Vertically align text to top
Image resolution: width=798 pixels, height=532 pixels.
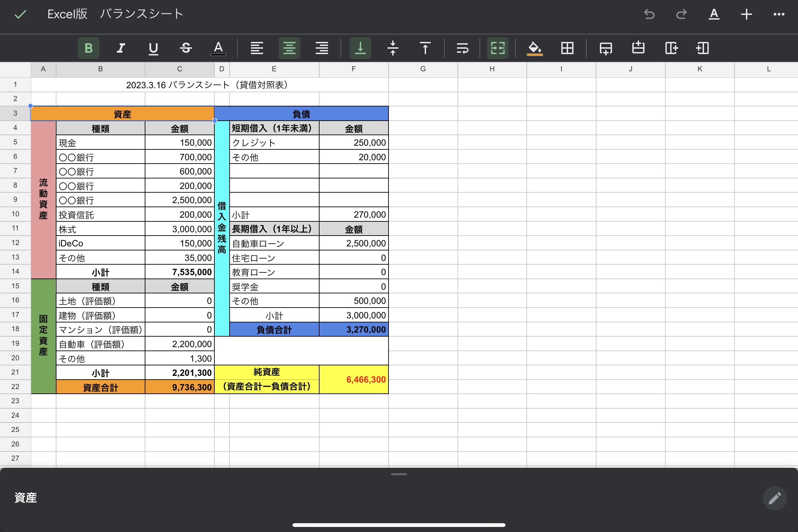tap(425, 48)
